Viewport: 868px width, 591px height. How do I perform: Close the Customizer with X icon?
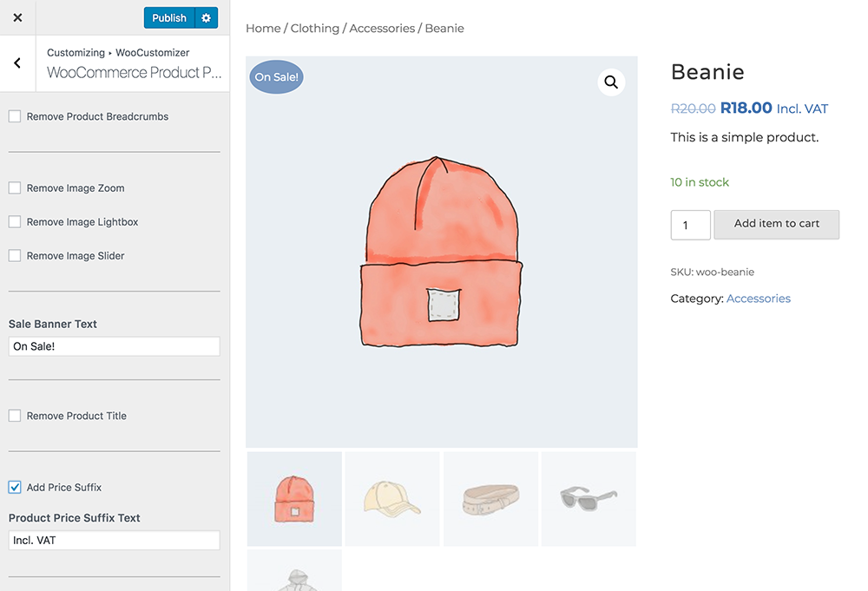point(17,17)
